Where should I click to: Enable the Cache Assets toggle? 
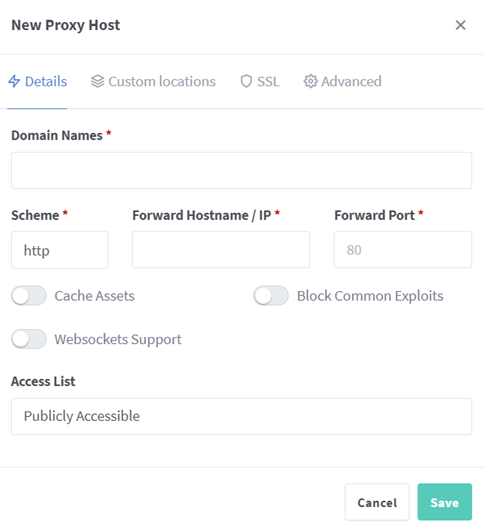coord(29,296)
